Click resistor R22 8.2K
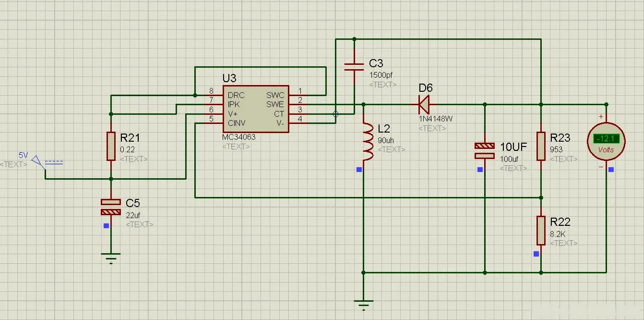644x320 pixels. [x=541, y=231]
